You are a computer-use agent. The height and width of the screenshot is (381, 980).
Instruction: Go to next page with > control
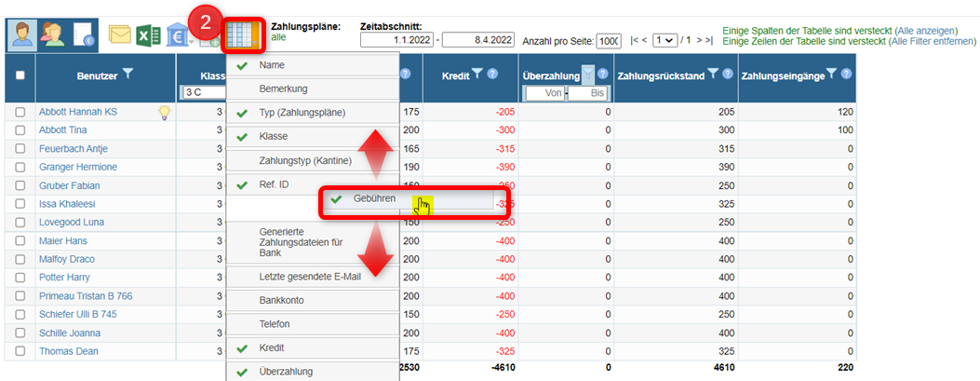[699, 41]
